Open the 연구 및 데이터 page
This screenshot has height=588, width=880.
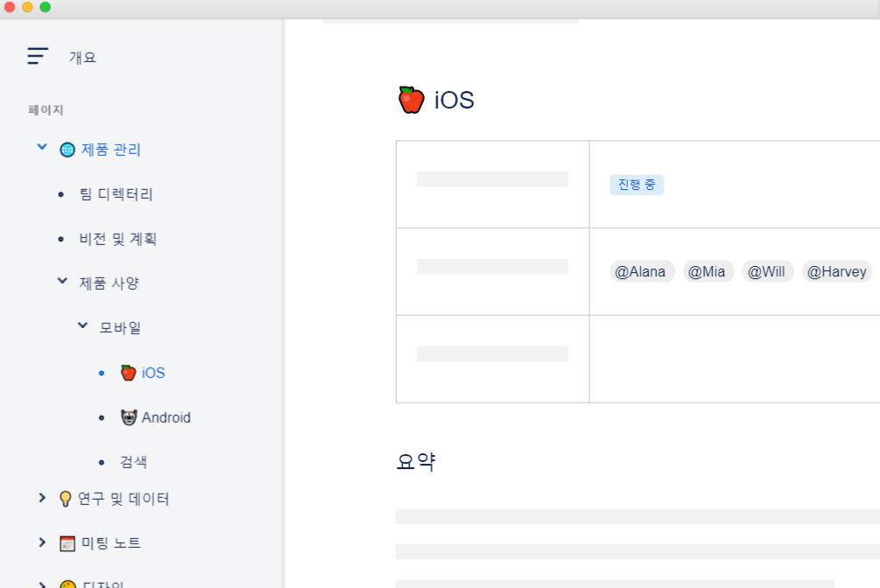click(123, 499)
